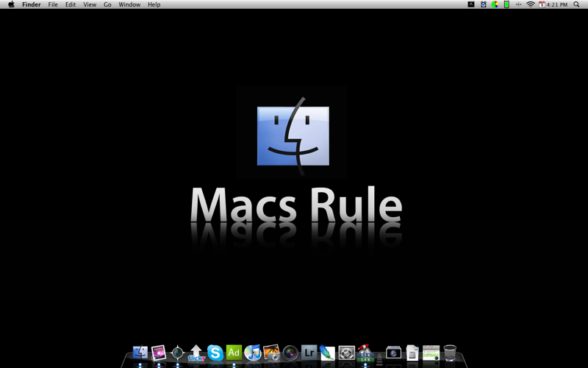The image size is (588, 368).
Task: Launch the blue feather app in Dock
Action: click(327, 353)
